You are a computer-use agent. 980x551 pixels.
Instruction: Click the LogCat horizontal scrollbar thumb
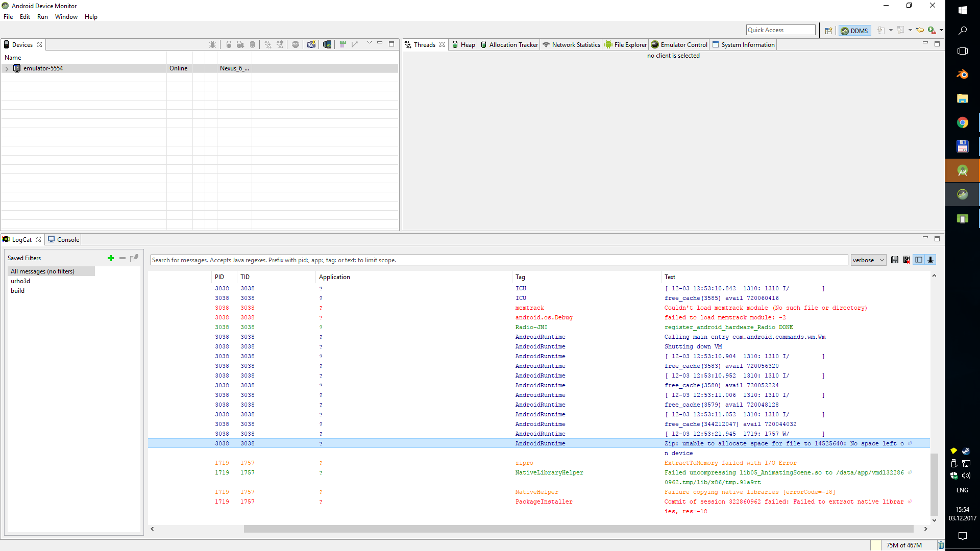click(x=578, y=529)
